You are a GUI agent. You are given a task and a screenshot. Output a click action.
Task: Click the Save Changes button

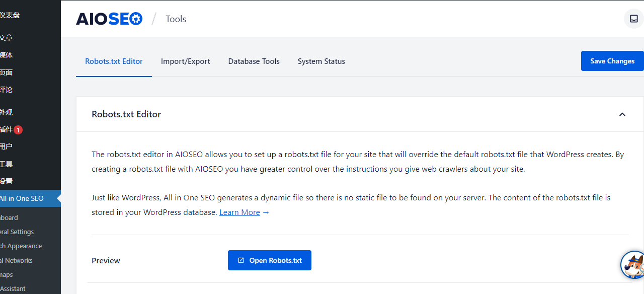(612, 61)
